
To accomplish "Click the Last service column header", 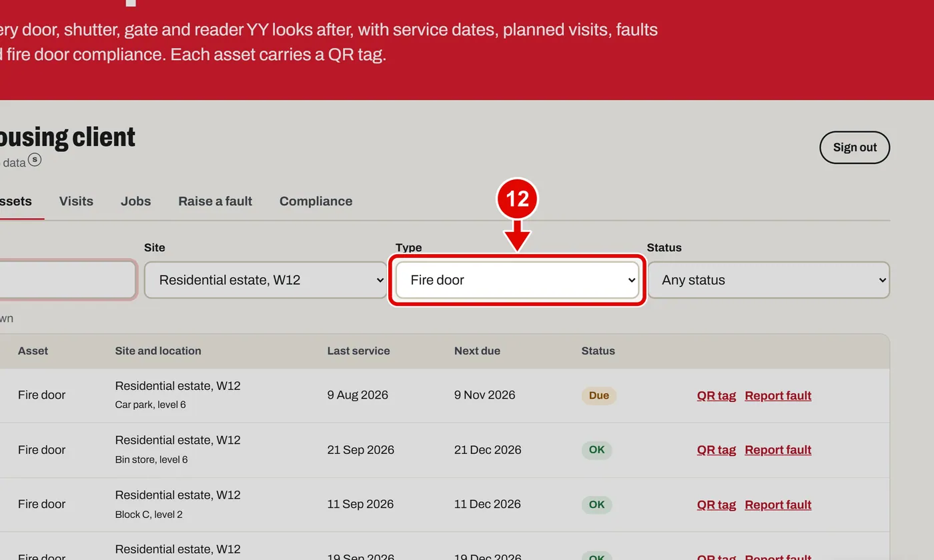I will pyautogui.click(x=358, y=351).
